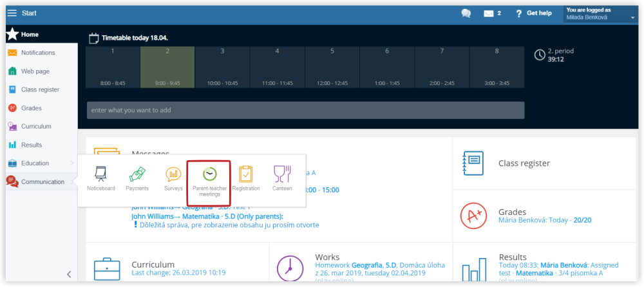Select timetable period 5 at 12:00 - 12:45
The width and height of the screenshot is (644, 287).
click(x=332, y=67)
